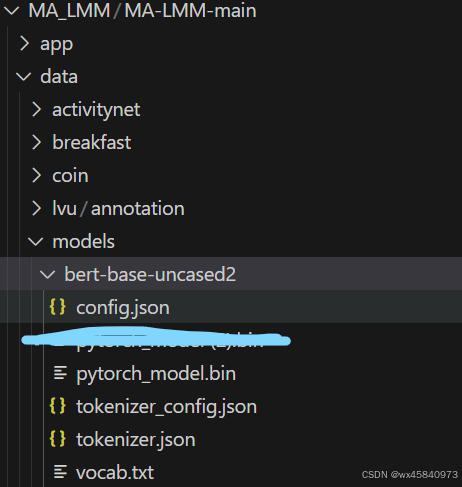Open the pytorch_model.bin file

click(x=156, y=374)
